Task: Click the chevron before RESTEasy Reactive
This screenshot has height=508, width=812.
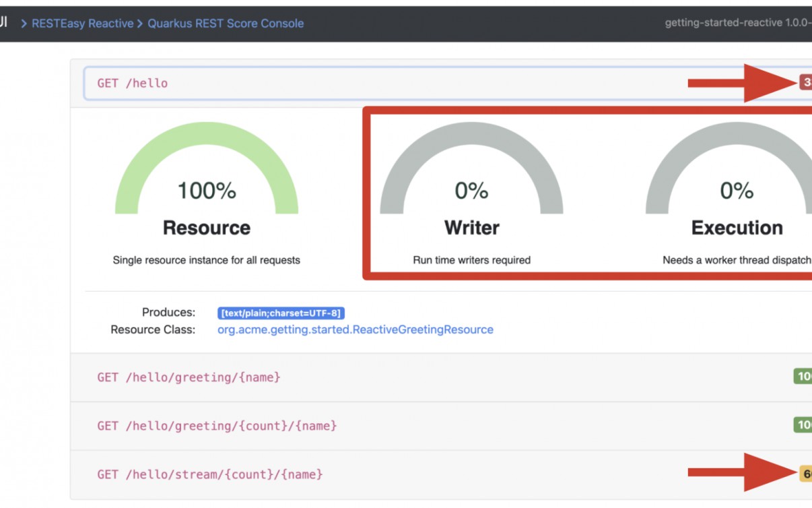Action: (24, 24)
